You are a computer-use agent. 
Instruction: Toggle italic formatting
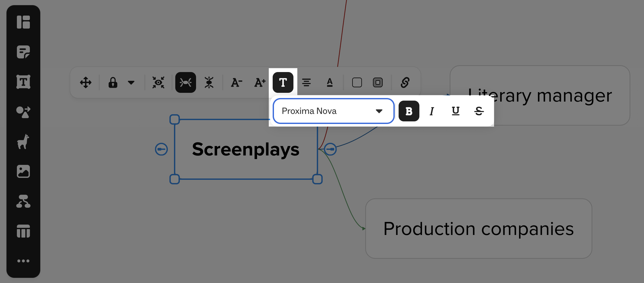pyautogui.click(x=432, y=111)
